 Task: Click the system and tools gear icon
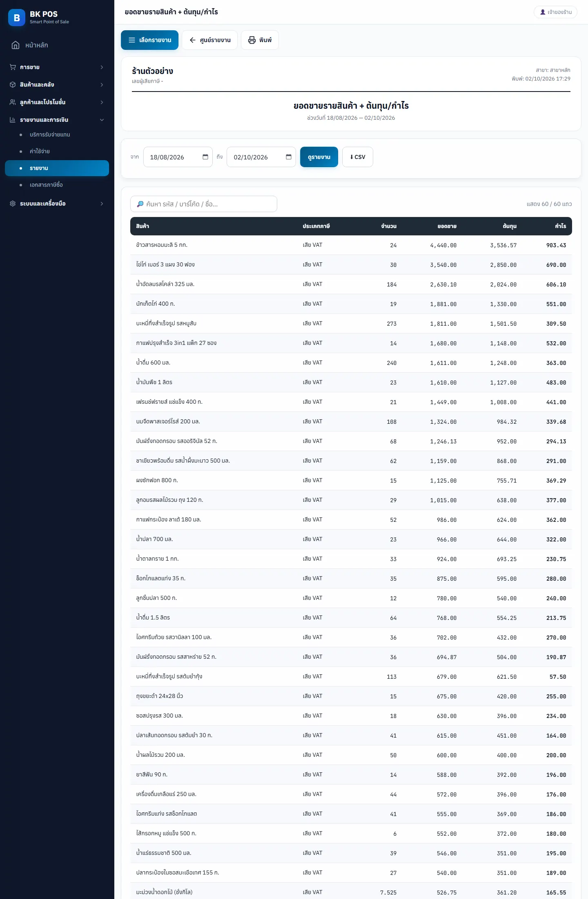[x=13, y=204]
